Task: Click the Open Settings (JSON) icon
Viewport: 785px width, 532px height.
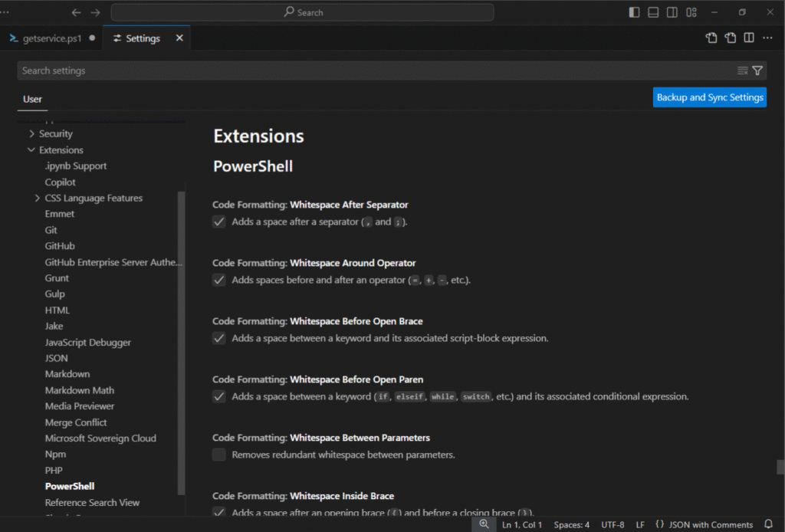Action: 711,38
